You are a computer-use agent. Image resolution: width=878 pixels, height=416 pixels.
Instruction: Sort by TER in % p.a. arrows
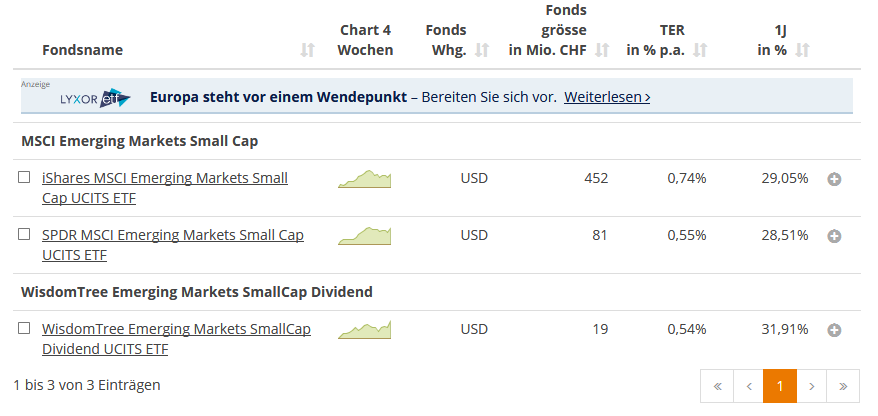click(x=700, y=50)
